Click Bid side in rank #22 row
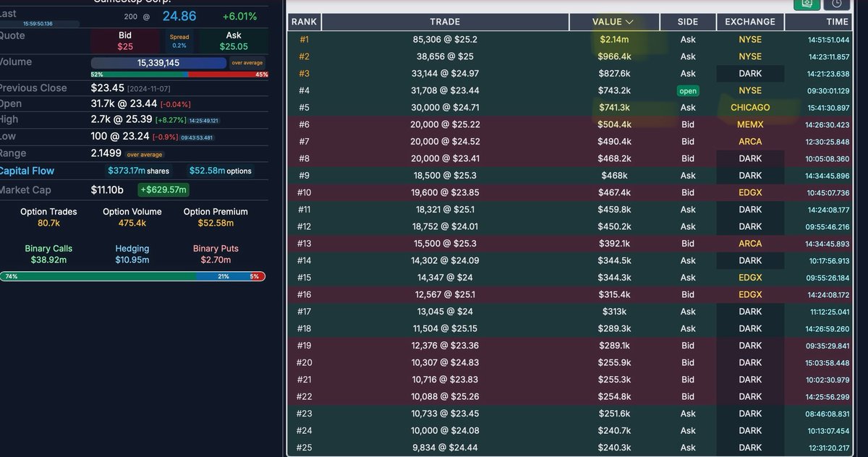868x457 pixels. 688,396
